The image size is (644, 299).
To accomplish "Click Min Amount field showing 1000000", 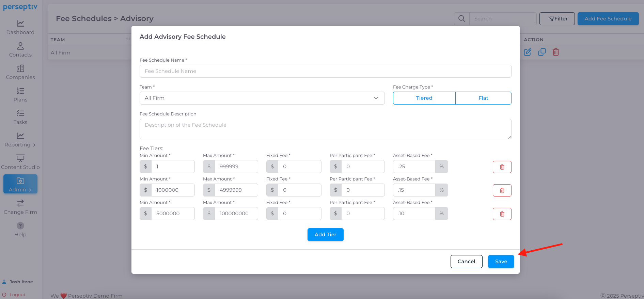I will 173,190.
